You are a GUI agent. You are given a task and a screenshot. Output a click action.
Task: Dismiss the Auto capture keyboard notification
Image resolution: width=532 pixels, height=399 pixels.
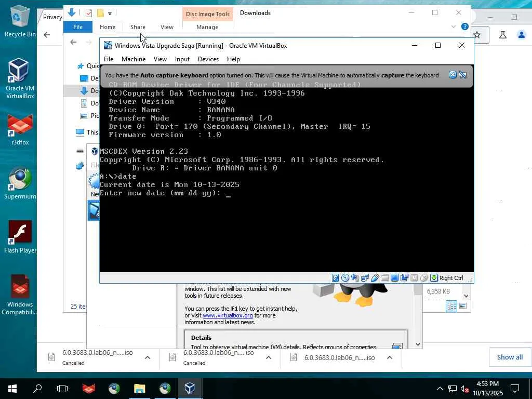453,75
